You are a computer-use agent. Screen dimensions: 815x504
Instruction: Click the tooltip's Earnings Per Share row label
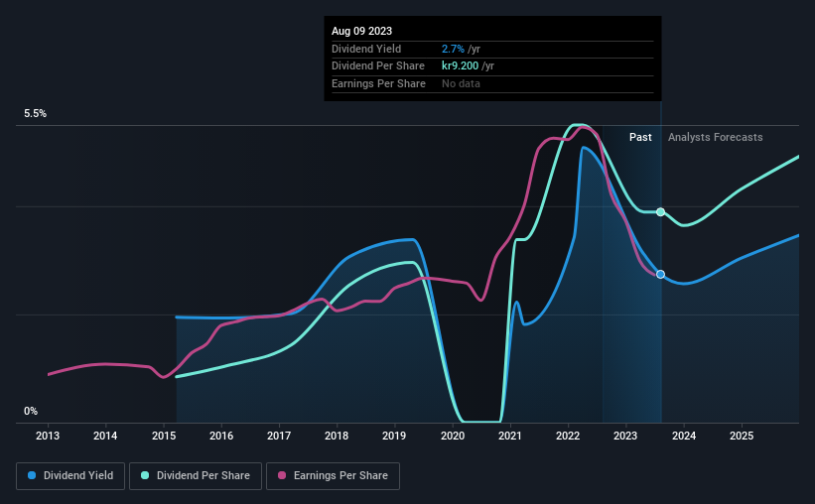378,83
